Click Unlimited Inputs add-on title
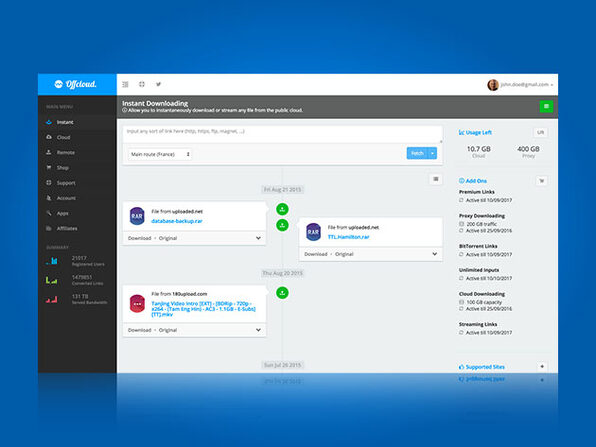596x447 pixels. [x=479, y=270]
